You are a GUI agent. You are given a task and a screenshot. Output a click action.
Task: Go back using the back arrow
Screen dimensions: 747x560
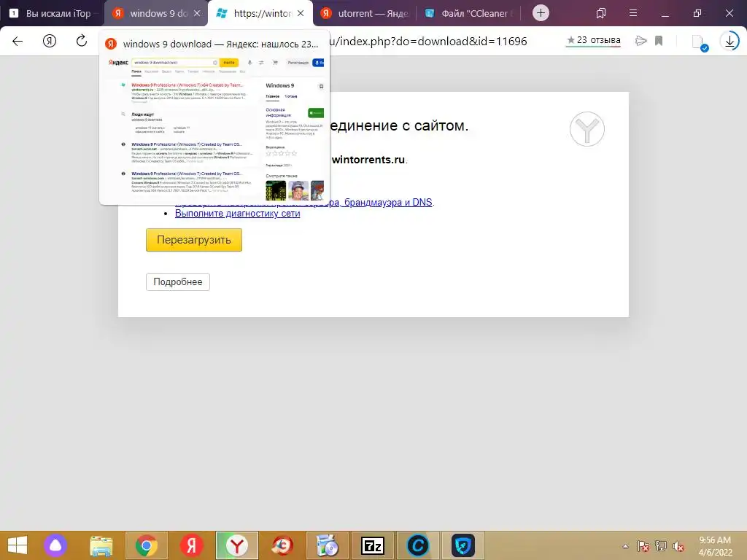(x=18, y=42)
